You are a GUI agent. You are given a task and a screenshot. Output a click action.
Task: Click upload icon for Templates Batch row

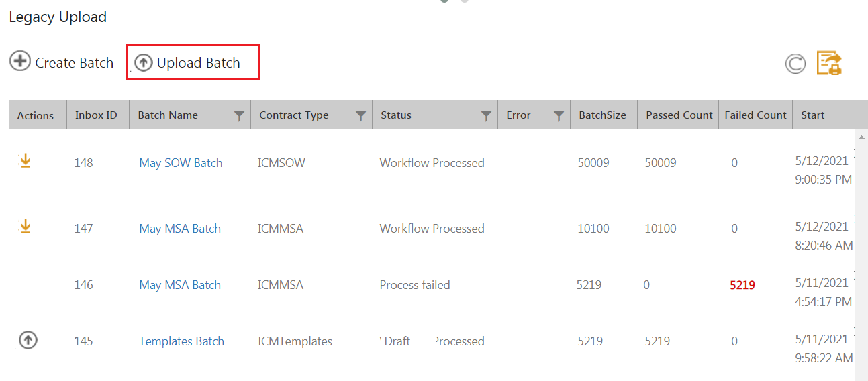tap(28, 340)
